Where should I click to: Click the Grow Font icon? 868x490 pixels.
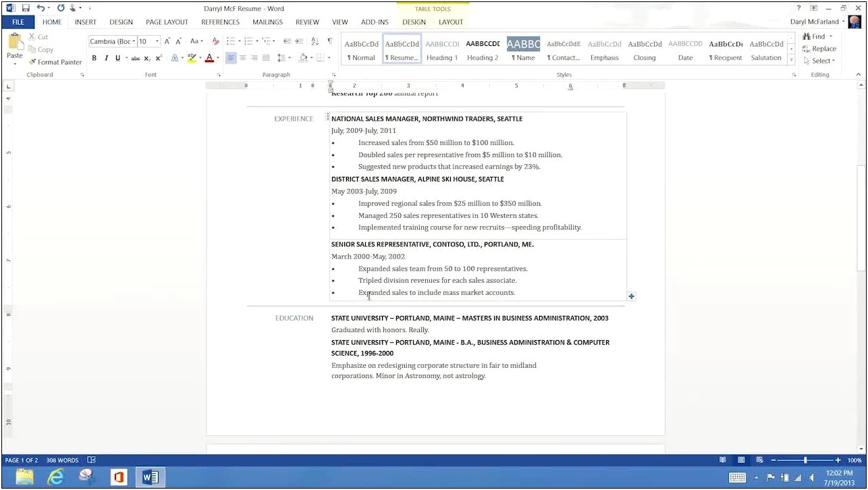point(167,41)
